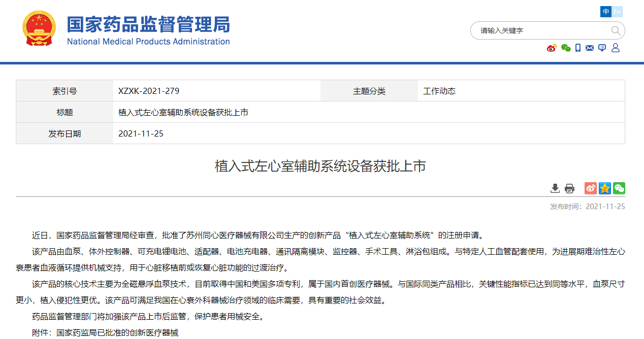The width and height of the screenshot is (644, 339).
Task: Select the 中 Chinese language toggle
Action: click(x=606, y=12)
